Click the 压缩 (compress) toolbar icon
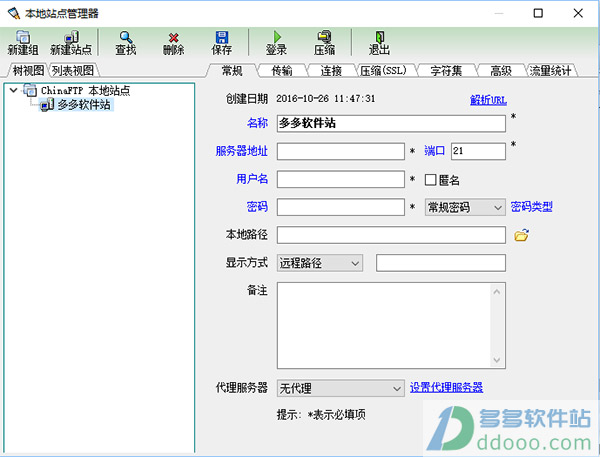The height and width of the screenshot is (457, 600). (324, 37)
